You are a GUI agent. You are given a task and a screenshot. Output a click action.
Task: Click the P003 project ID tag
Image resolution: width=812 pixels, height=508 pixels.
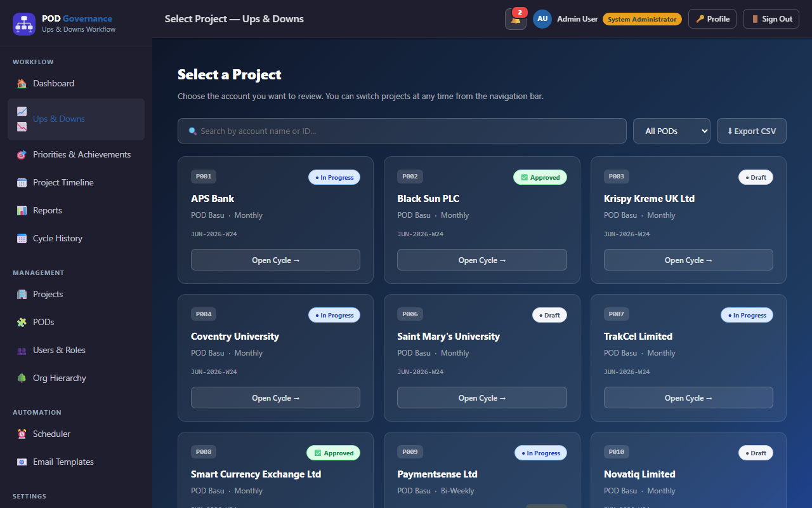pyautogui.click(x=617, y=177)
